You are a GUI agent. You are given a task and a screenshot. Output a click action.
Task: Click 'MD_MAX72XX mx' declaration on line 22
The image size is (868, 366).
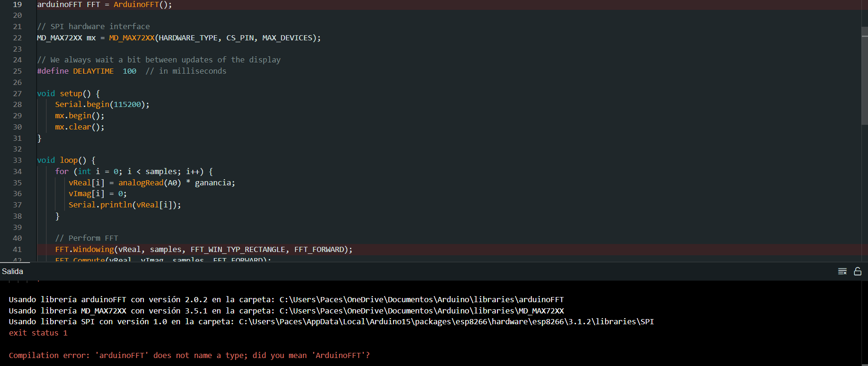pos(66,38)
